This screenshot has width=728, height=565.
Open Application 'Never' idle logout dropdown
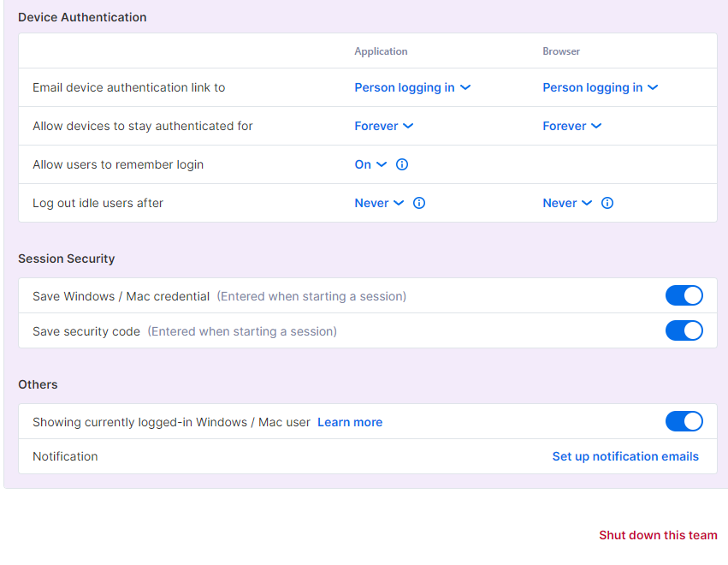379,203
